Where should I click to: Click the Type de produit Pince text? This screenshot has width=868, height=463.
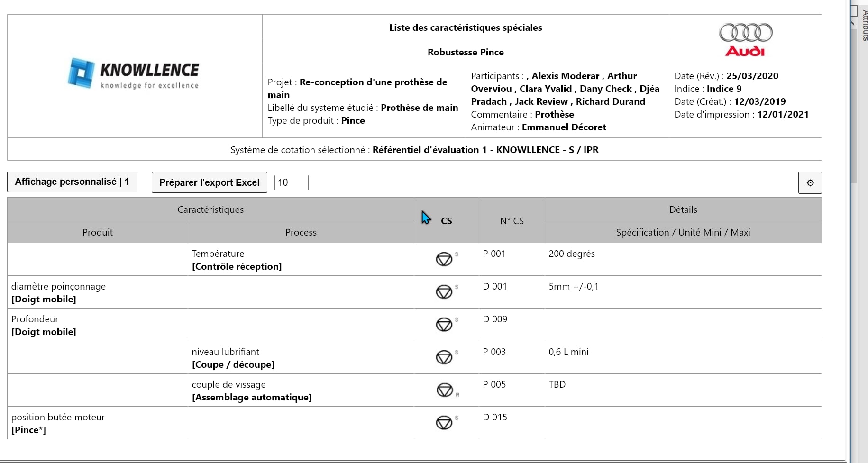(x=316, y=120)
